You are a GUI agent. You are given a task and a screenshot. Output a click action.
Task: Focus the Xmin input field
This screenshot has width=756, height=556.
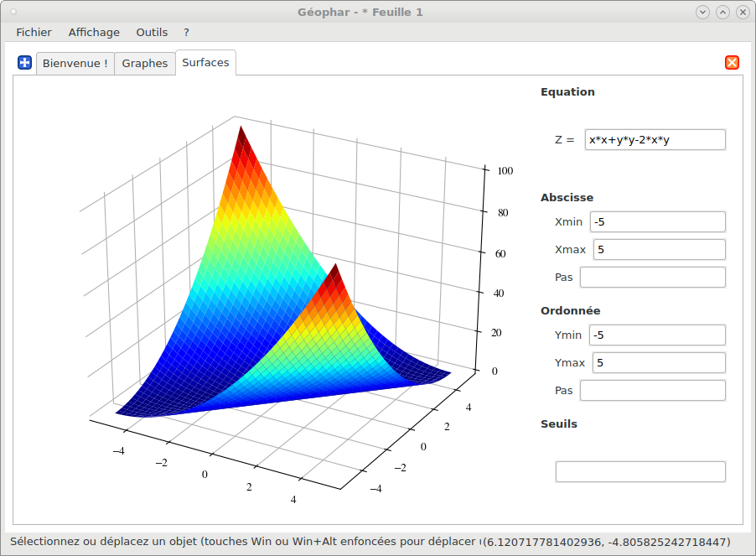658,222
